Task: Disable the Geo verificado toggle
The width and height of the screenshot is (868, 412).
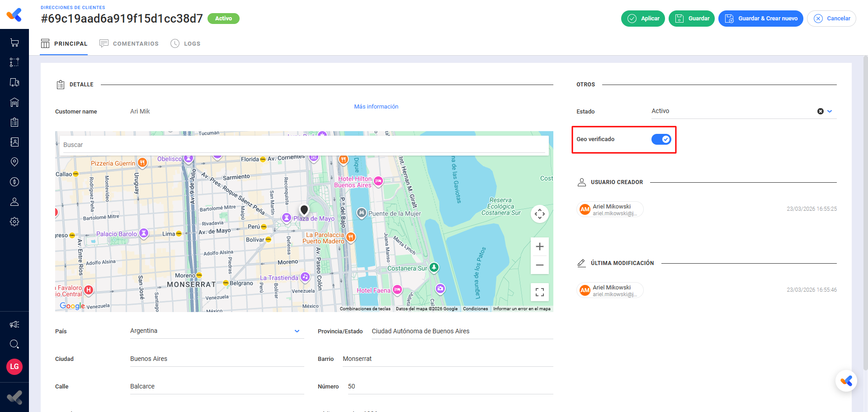Action: click(x=661, y=139)
